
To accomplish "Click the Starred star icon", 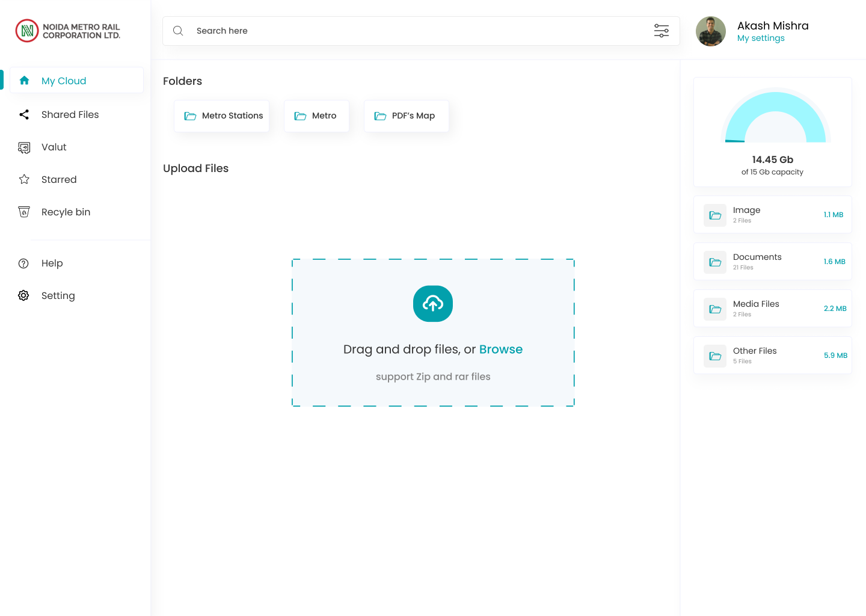I will tap(24, 179).
